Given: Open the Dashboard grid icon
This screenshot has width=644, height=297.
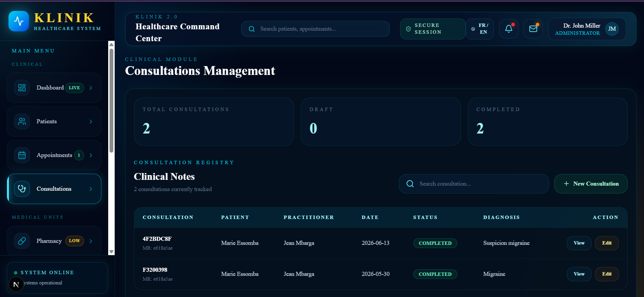Looking at the screenshot, I should [22, 88].
